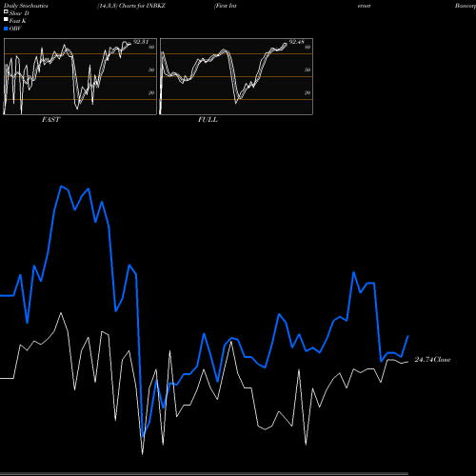Screen dimensions: 476x476
Task: Click the 50 level label in FAST chart
Action: [x=151, y=69]
